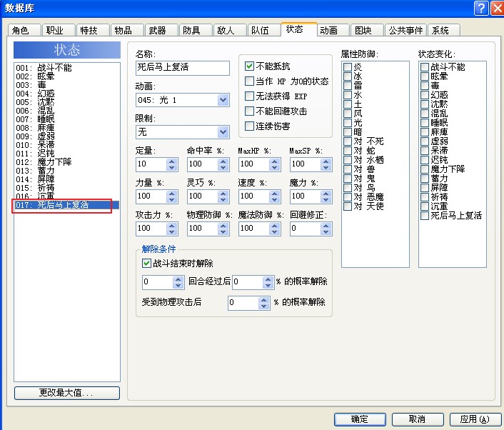Select 017: 死后马上复活 in the state list
The height and width of the screenshot is (430, 504).
point(67,205)
